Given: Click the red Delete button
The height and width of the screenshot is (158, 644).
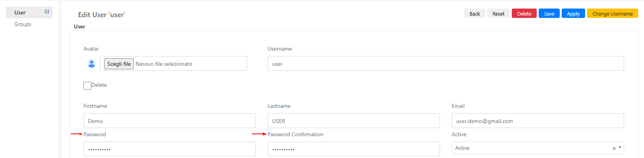Looking at the screenshot, I should (x=524, y=14).
